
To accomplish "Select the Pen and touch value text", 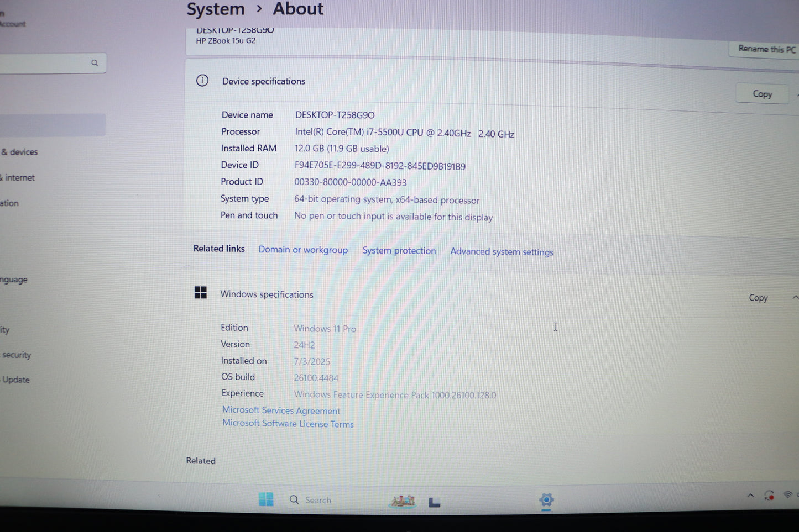I will pyautogui.click(x=393, y=217).
